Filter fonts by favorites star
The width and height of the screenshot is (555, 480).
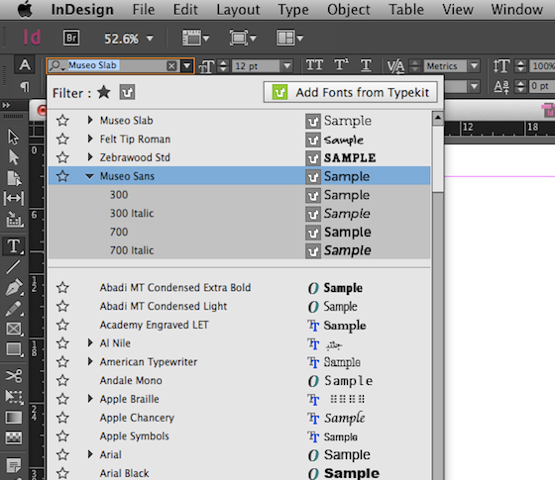(104, 93)
